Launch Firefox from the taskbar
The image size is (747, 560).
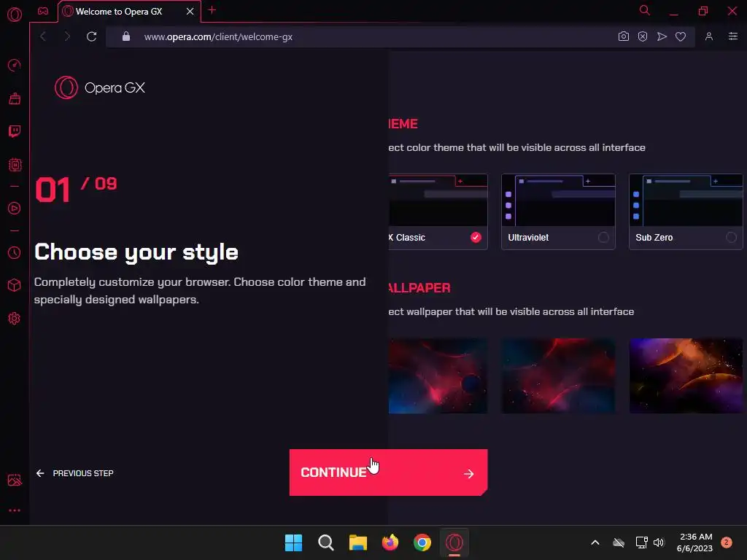coord(390,542)
